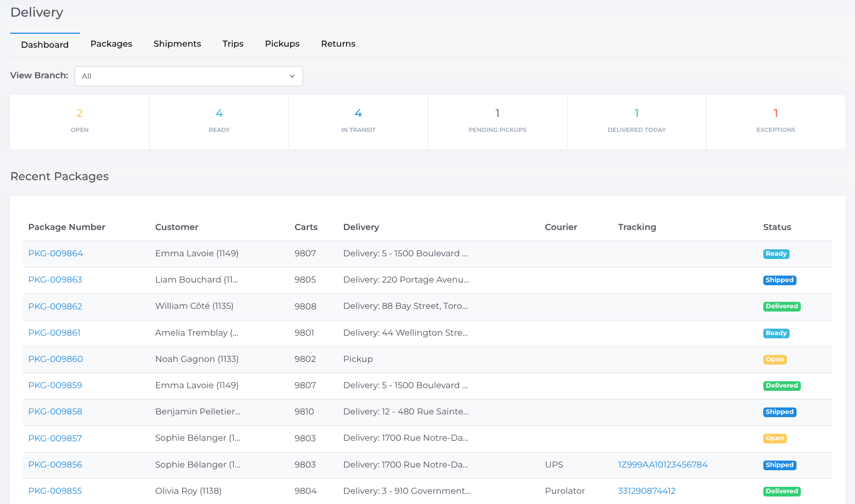Open package PKG-009860
The height and width of the screenshot is (504, 855).
pos(56,359)
